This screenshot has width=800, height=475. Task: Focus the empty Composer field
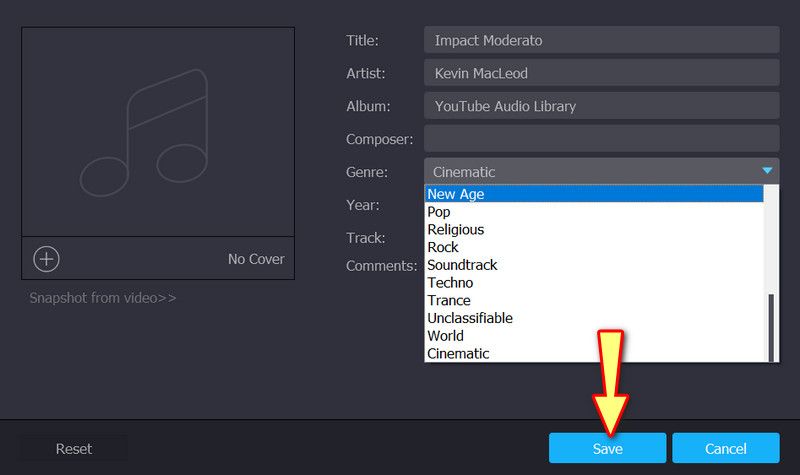(x=601, y=138)
